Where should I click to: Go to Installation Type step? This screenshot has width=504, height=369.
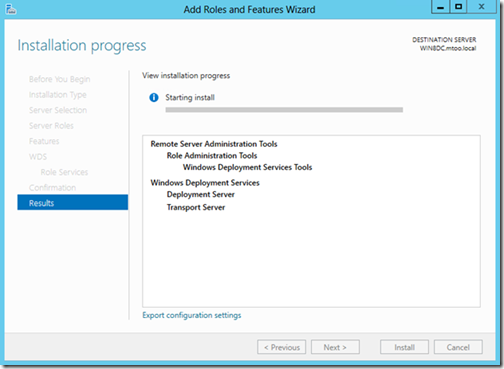point(58,95)
